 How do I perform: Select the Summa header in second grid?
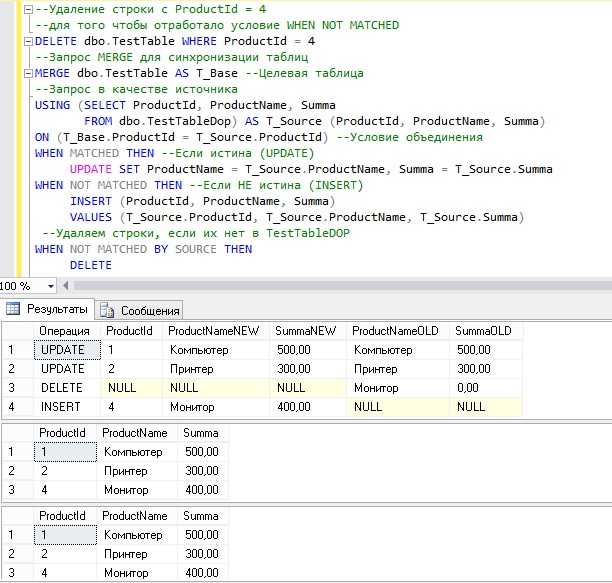[201, 433]
